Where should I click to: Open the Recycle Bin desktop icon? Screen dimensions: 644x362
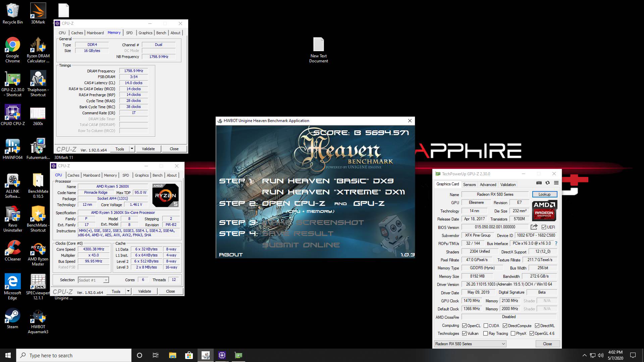point(13,13)
